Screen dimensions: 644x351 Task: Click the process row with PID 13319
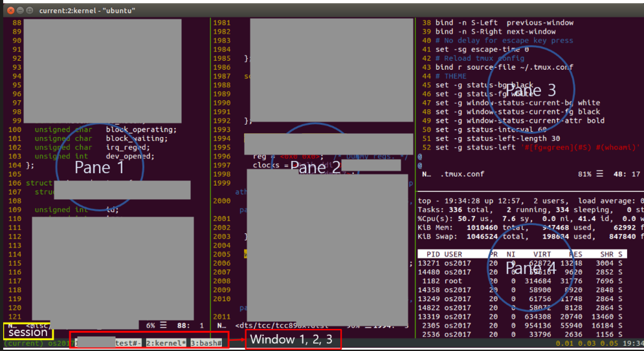tap(520, 317)
